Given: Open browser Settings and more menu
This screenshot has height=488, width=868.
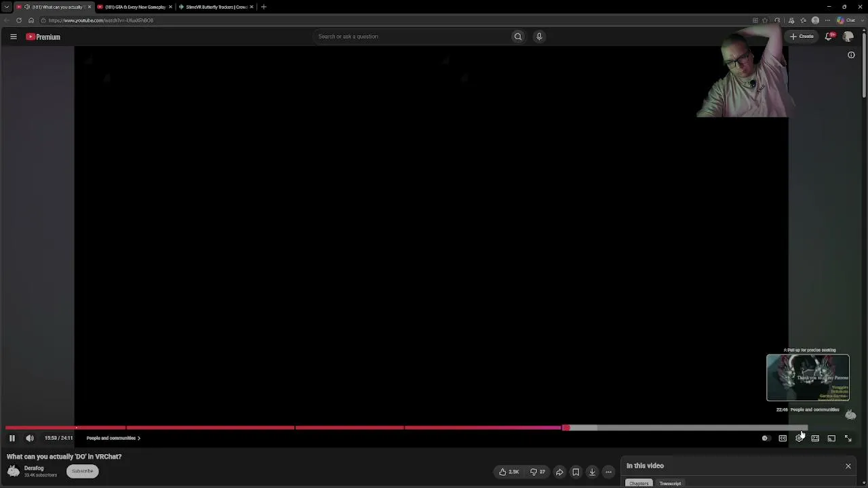Looking at the screenshot, I should [x=827, y=20].
